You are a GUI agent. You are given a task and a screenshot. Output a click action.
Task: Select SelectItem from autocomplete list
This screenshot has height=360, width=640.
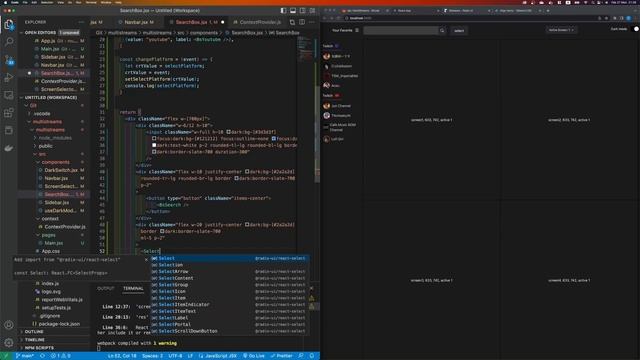click(230, 298)
